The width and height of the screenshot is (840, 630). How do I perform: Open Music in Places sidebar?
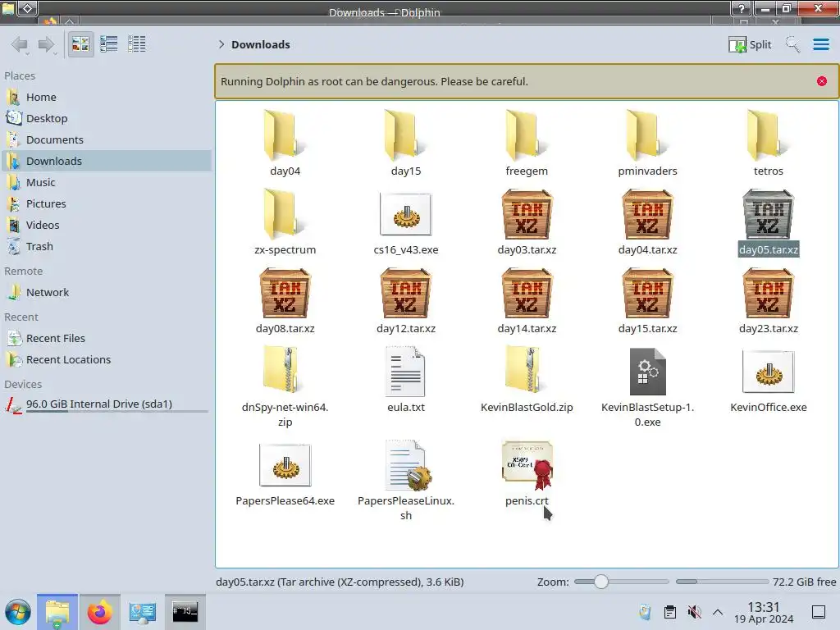click(x=106, y=183)
